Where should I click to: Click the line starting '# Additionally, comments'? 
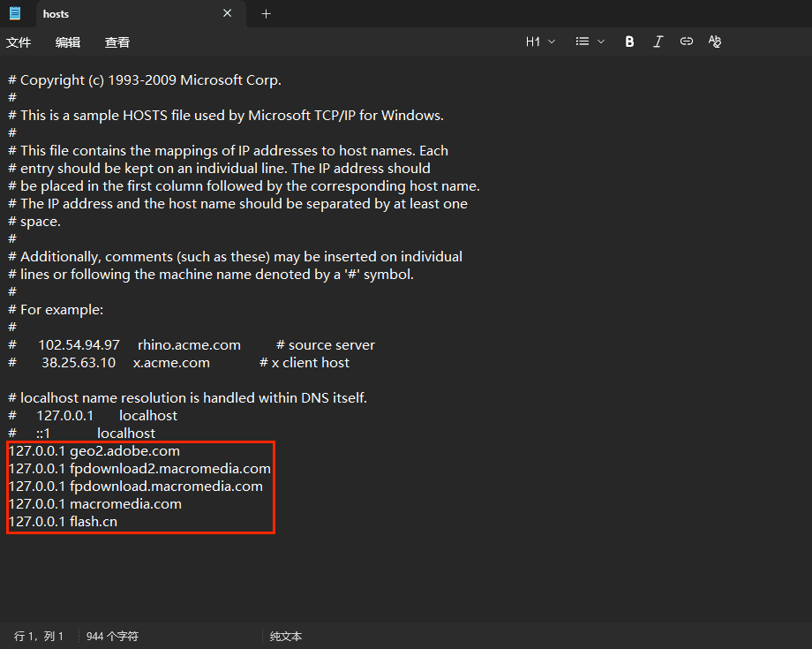point(236,257)
